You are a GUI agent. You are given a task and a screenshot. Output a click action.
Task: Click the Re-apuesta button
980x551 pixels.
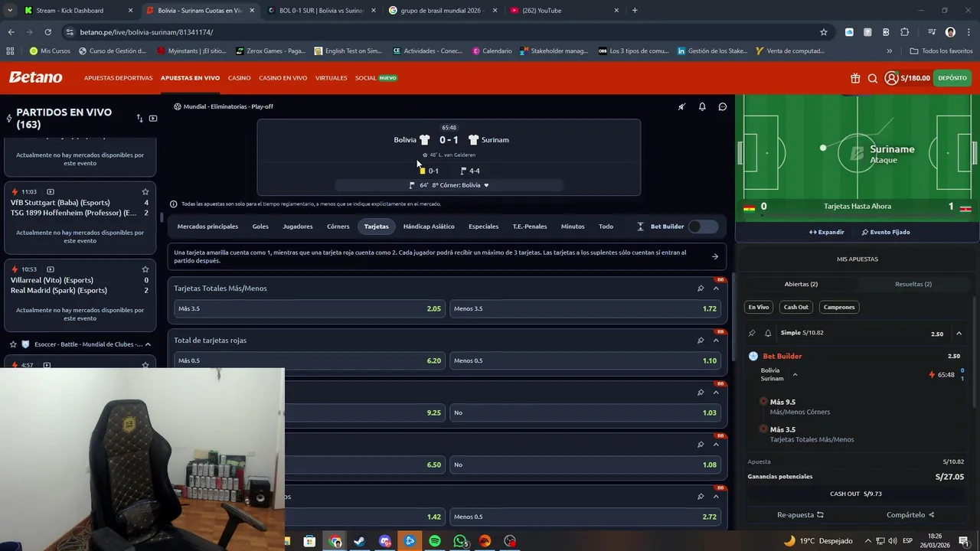[x=801, y=515]
